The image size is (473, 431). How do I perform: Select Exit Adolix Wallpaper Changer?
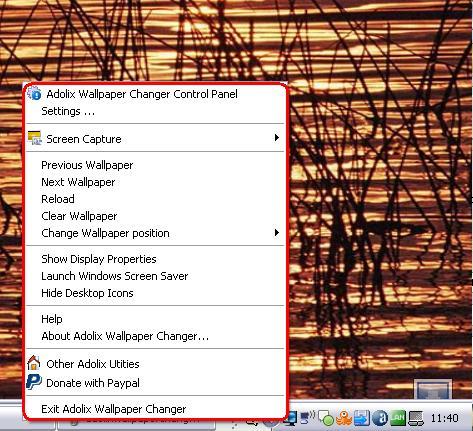coord(155,409)
